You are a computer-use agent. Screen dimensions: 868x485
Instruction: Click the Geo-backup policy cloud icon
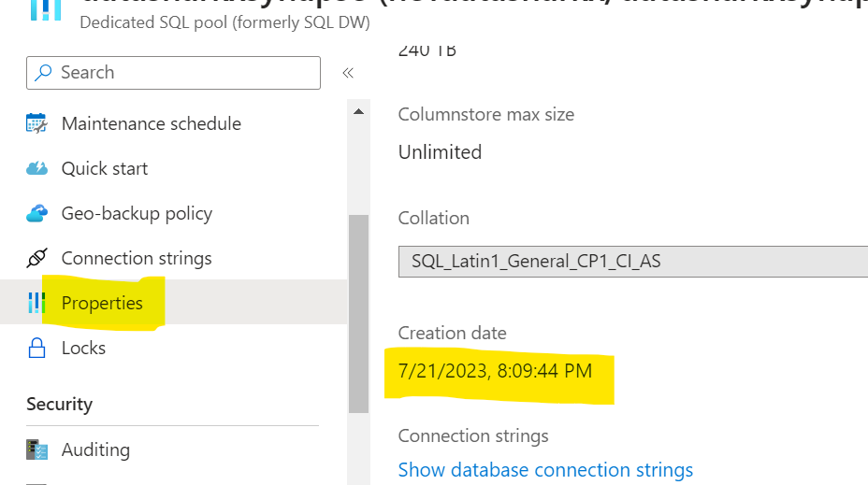click(x=36, y=213)
